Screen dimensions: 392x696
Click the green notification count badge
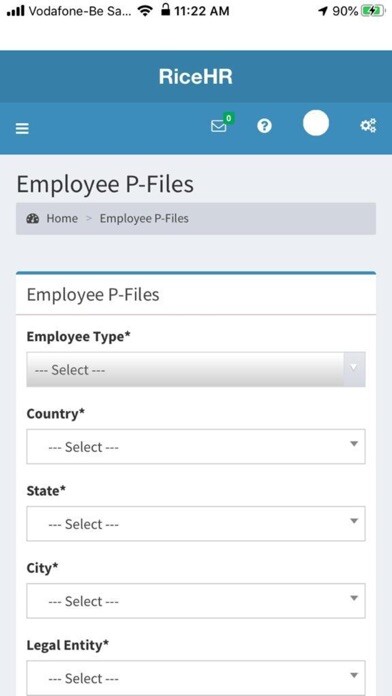229,118
